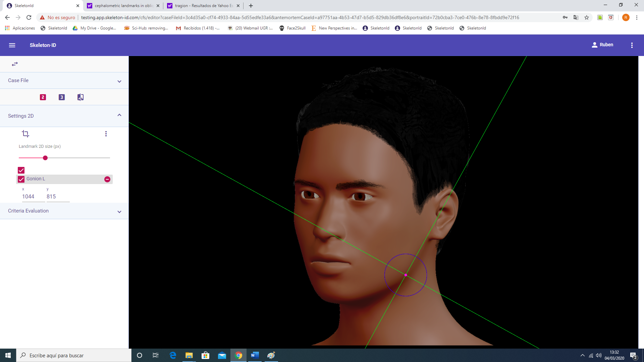The image size is (644, 362).
Task: Click the x coordinate input field for Gonion L
Action: point(28,196)
